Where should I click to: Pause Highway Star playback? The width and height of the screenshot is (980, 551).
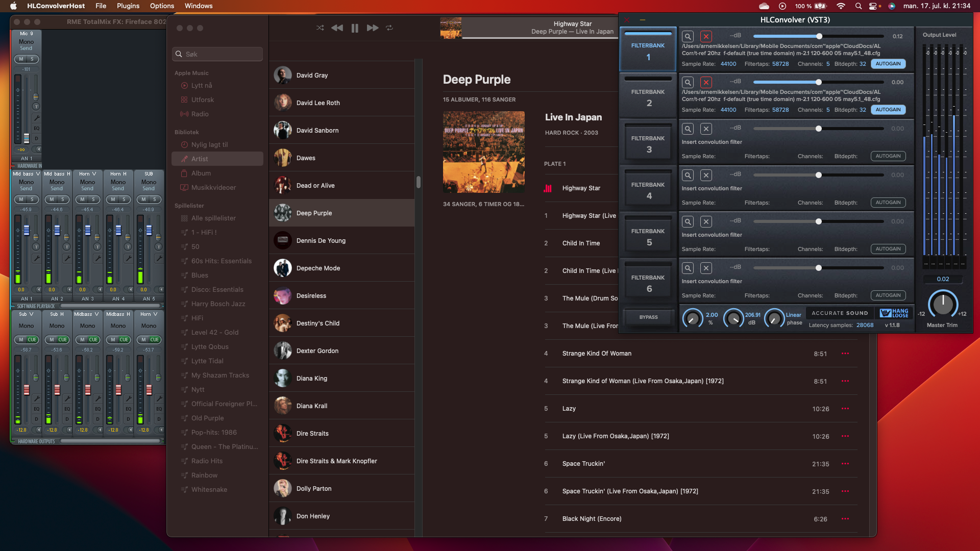pyautogui.click(x=355, y=28)
